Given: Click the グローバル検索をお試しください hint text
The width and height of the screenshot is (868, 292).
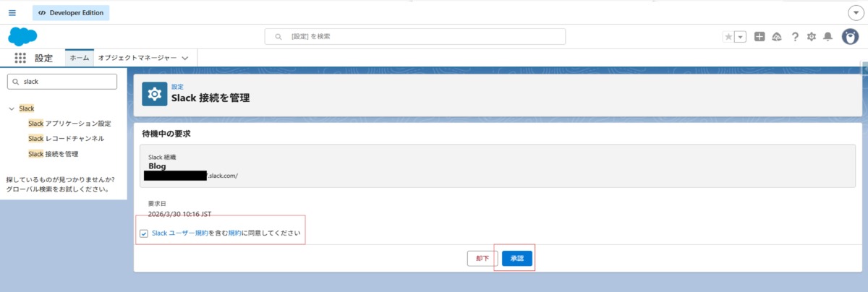Looking at the screenshot, I should 57,189.
